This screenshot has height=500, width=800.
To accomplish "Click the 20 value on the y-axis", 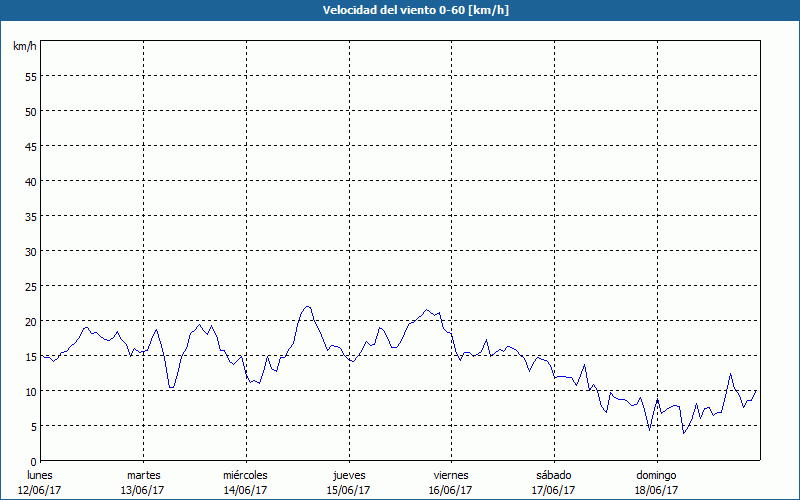I will [30, 321].
